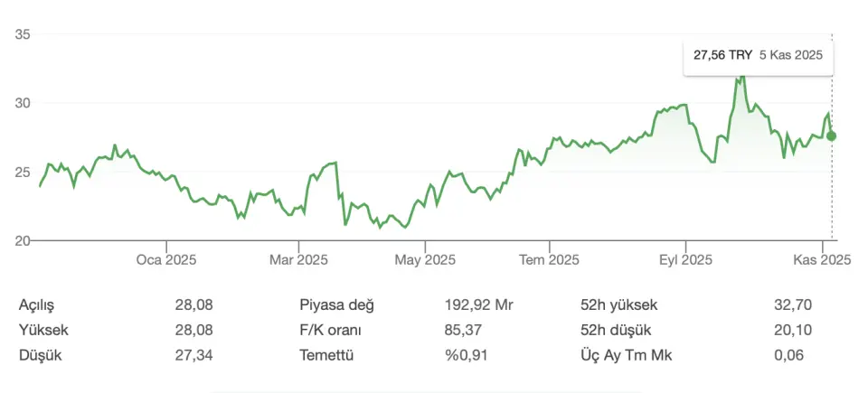
Task: Click the Oca 2025 axis label
Action: 166,260
